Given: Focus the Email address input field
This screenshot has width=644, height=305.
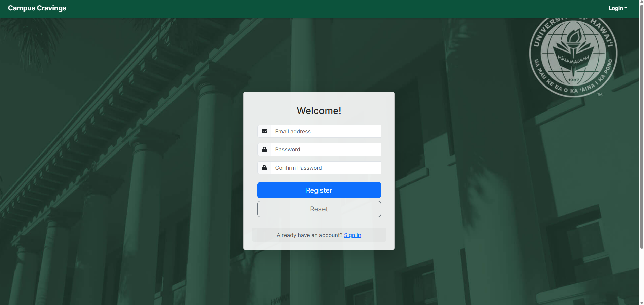Looking at the screenshot, I should (x=326, y=131).
